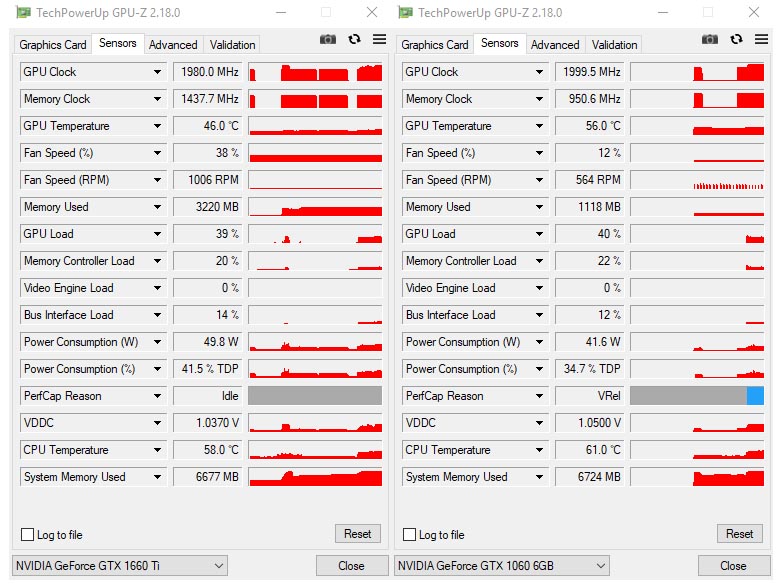Click GPU-Z app icon in left title bar

pyautogui.click(x=23, y=12)
